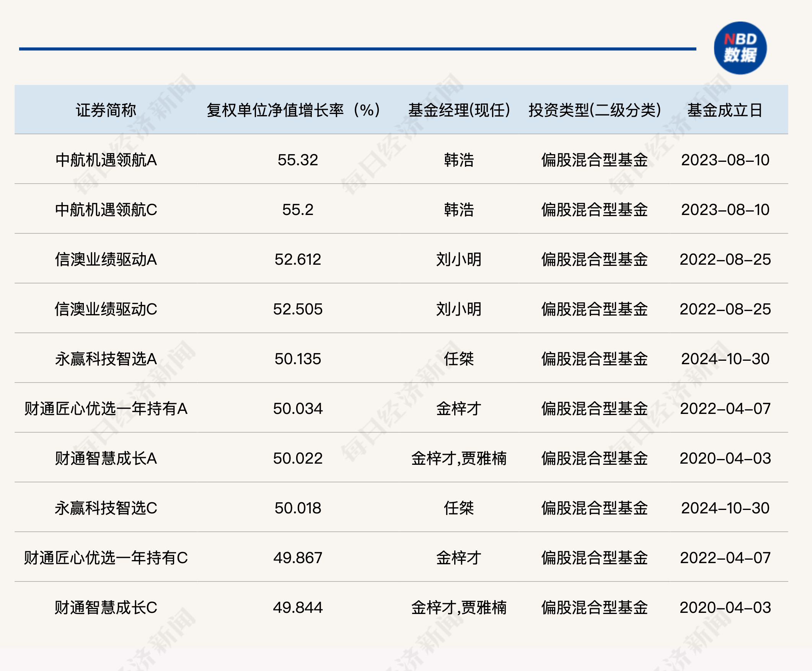This screenshot has height=671, width=812.
Task: Click the 信澳业绩驱动C fund name
Action: [x=106, y=309]
